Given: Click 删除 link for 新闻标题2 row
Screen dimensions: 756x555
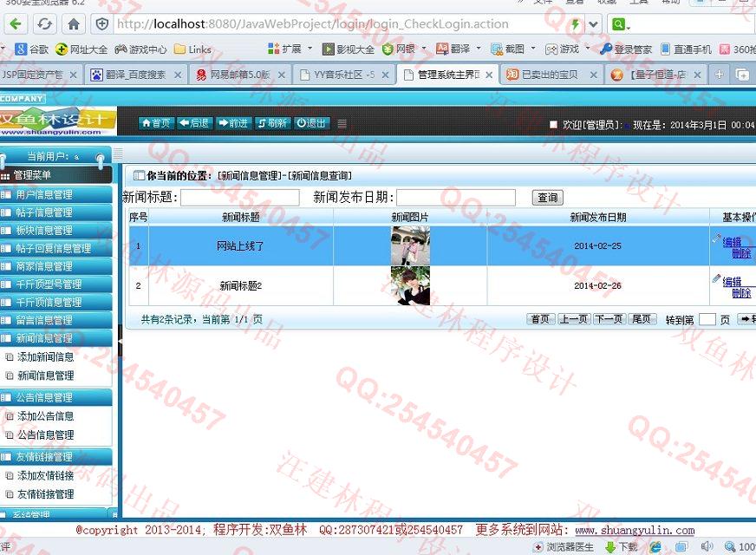Looking at the screenshot, I should pos(741,293).
